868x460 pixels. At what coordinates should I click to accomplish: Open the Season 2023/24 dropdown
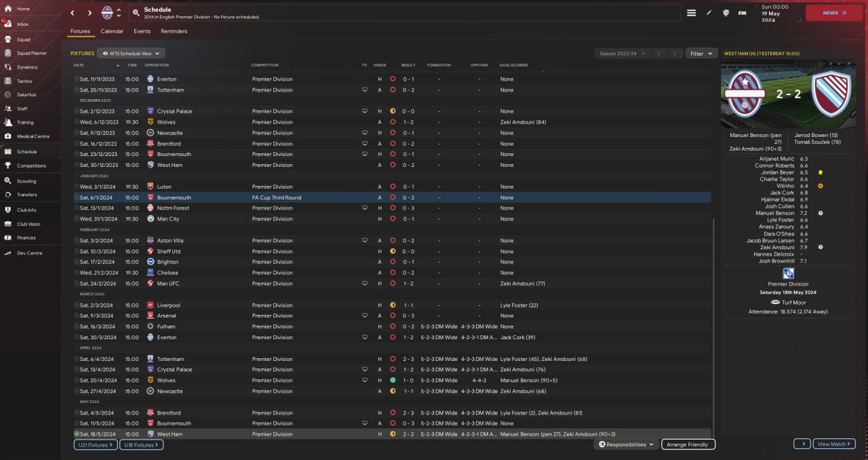pos(623,53)
